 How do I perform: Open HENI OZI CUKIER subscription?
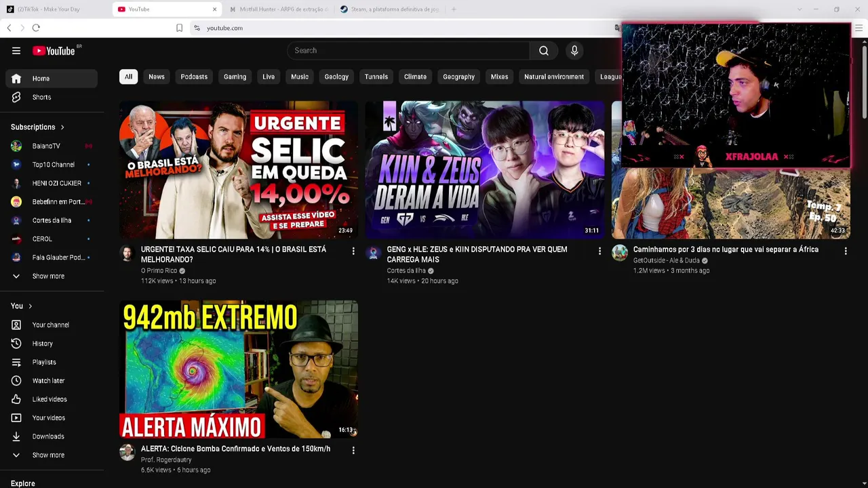coord(52,184)
